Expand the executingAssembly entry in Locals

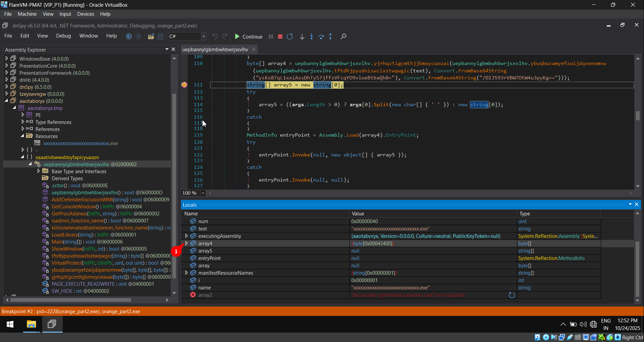[x=187, y=236]
